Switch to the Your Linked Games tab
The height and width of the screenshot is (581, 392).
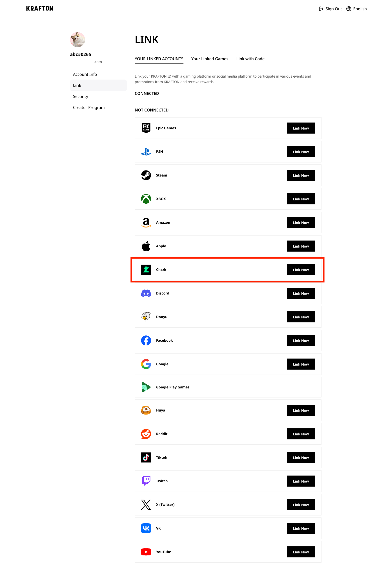(210, 59)
